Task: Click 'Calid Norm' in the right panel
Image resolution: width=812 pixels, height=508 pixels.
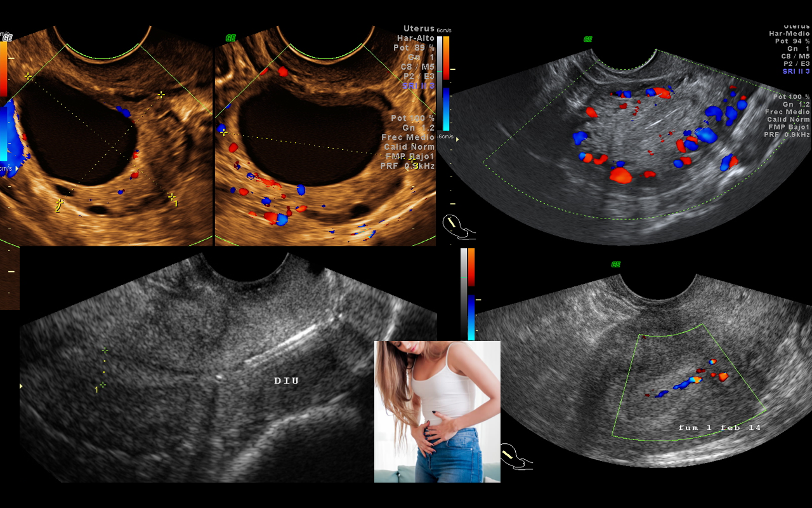Action: tap(788, 119)
